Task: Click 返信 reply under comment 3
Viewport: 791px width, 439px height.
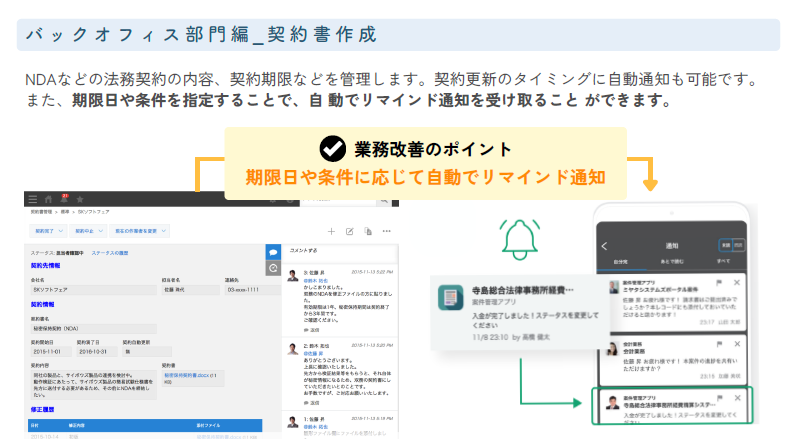Action: [x=312, y=330]
